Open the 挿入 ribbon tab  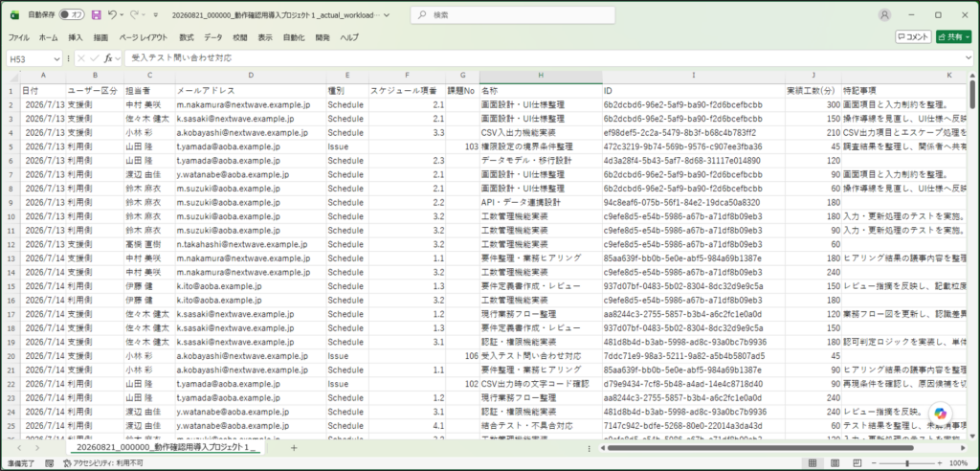click(76, 37)
